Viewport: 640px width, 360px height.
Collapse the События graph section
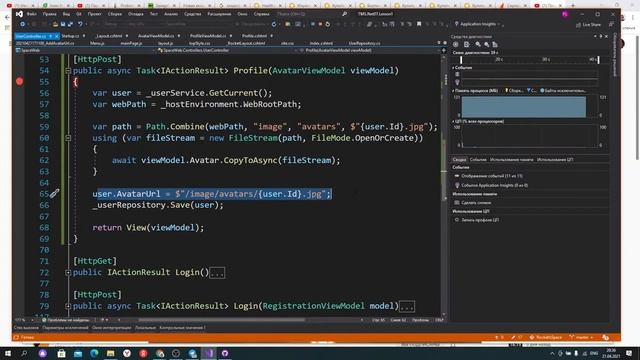[x=453, y=68]
